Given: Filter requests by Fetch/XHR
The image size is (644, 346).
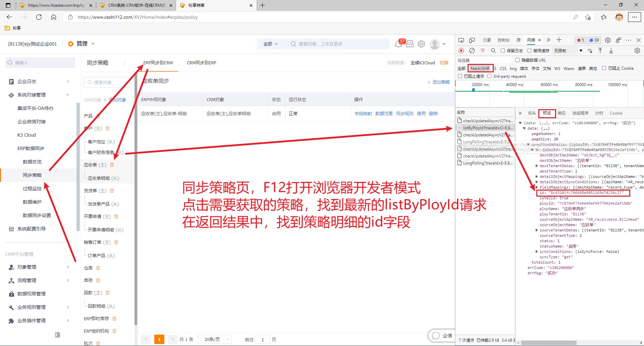Looking at the screenshot, I should (480, 68).
